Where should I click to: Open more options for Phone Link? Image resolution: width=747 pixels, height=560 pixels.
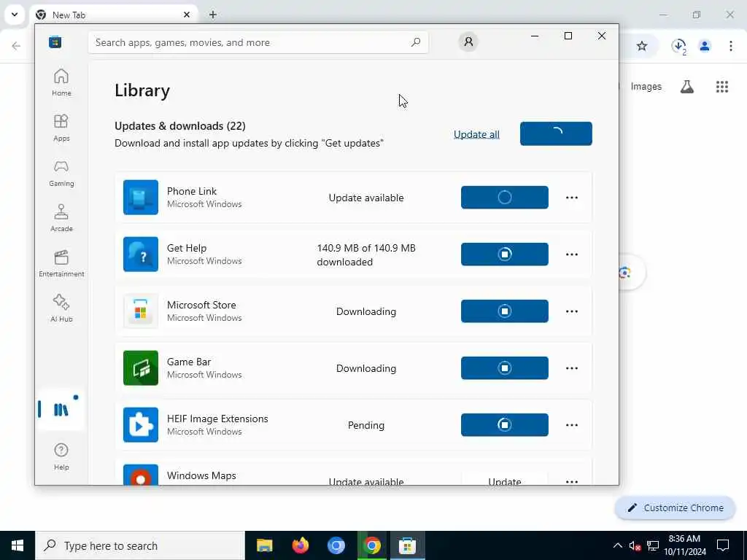pos(572,198)
